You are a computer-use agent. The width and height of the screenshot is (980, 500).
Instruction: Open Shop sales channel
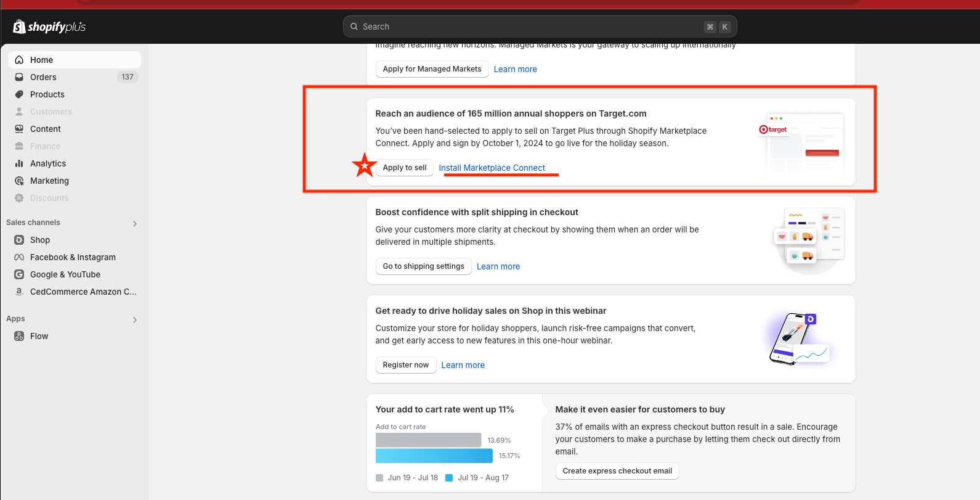[75, 240]
